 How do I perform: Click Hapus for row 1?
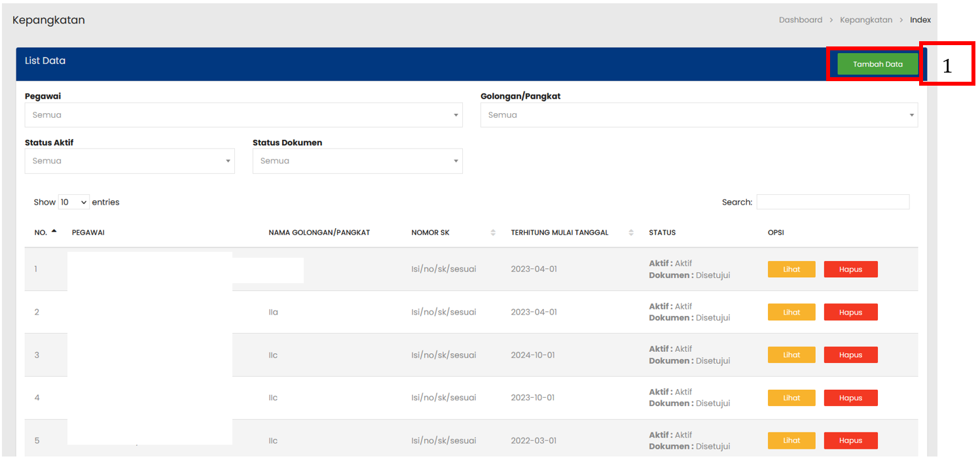(x=850, y=269)
